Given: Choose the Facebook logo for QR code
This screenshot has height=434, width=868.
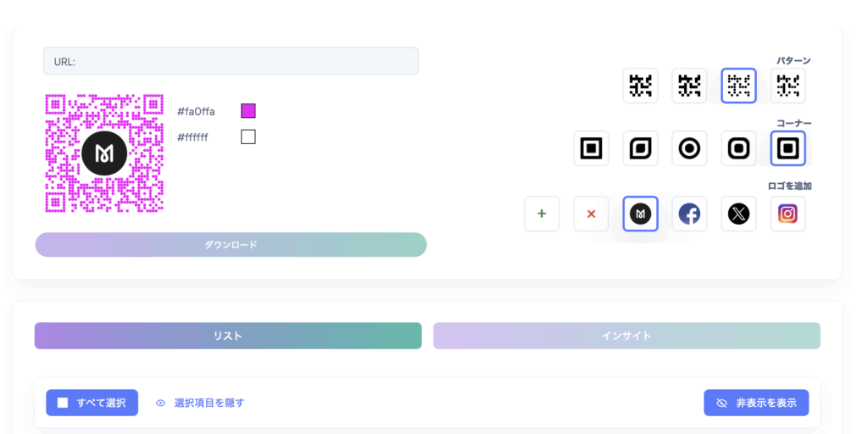Looking at the screenshot, I should (x=690, y=214).
